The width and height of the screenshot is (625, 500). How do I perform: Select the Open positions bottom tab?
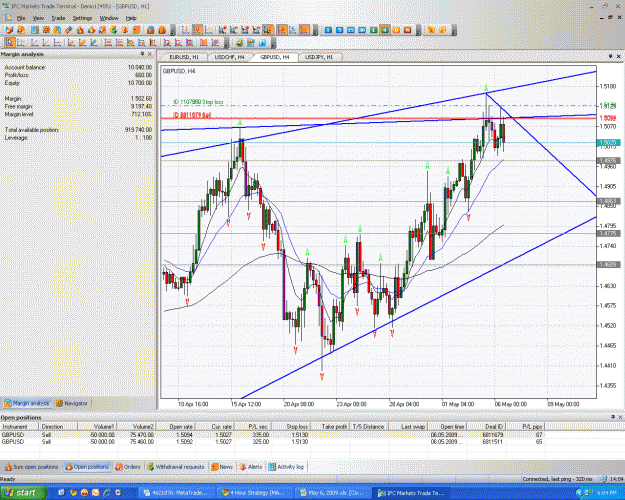click(87, 467)
